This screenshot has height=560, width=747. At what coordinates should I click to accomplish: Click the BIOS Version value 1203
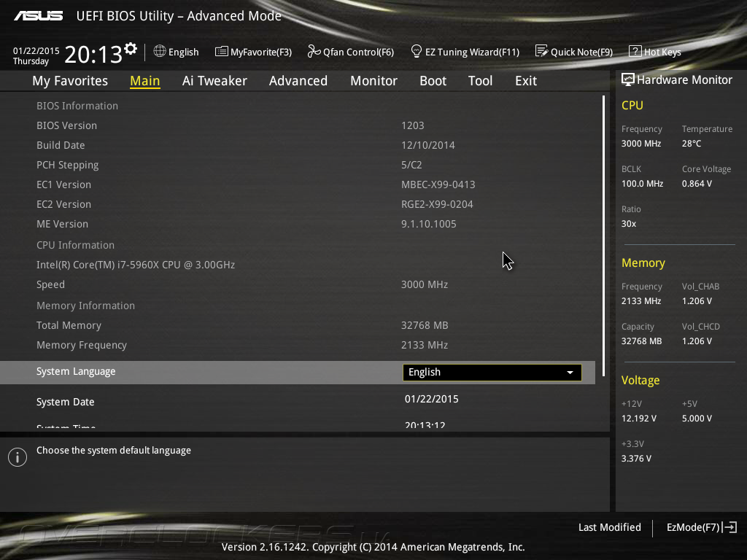point(413,125)
